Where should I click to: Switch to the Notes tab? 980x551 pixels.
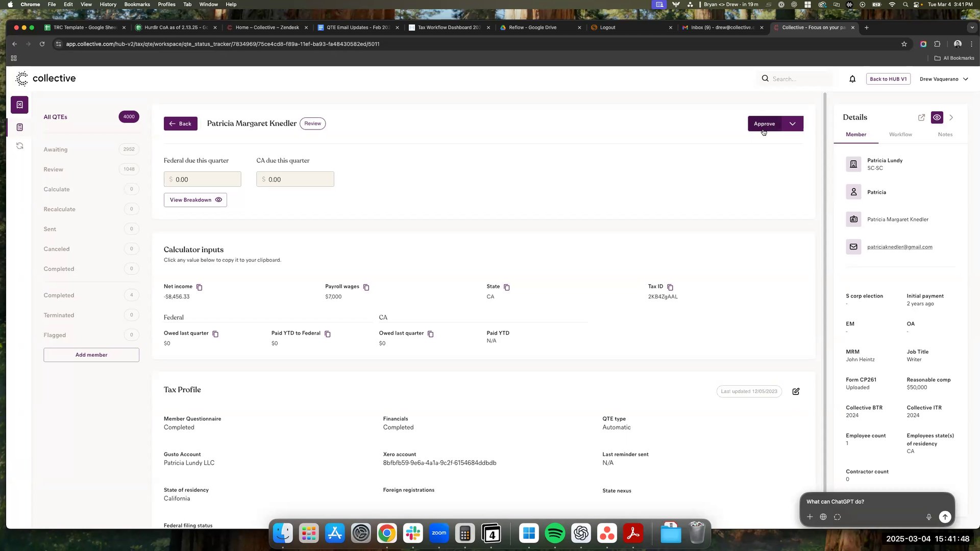(945, 135)
